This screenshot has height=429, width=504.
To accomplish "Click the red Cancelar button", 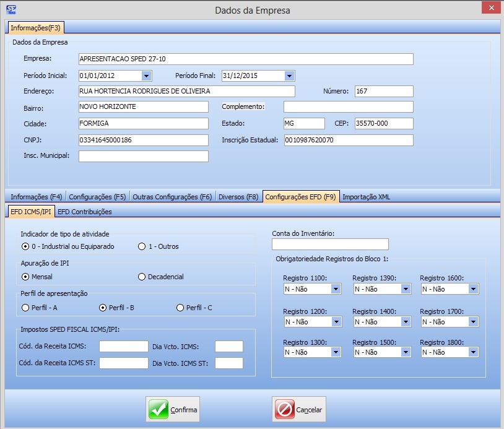I will click(299, 409).
